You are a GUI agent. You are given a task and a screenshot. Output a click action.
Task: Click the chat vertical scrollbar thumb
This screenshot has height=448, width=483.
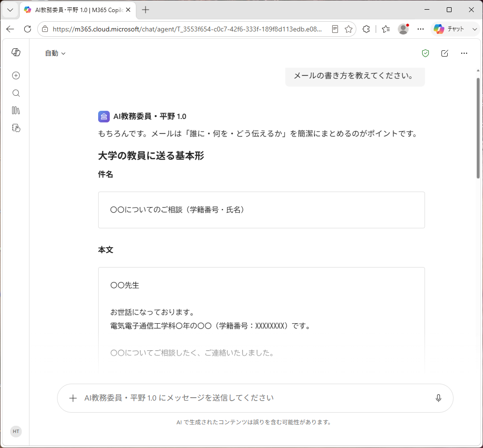[x=478, y=128]
